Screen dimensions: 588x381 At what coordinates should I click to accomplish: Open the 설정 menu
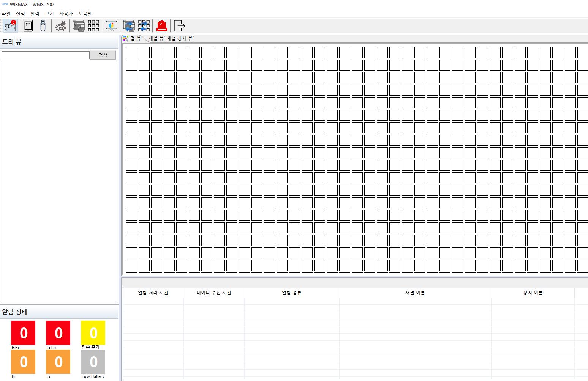(21, 14)
